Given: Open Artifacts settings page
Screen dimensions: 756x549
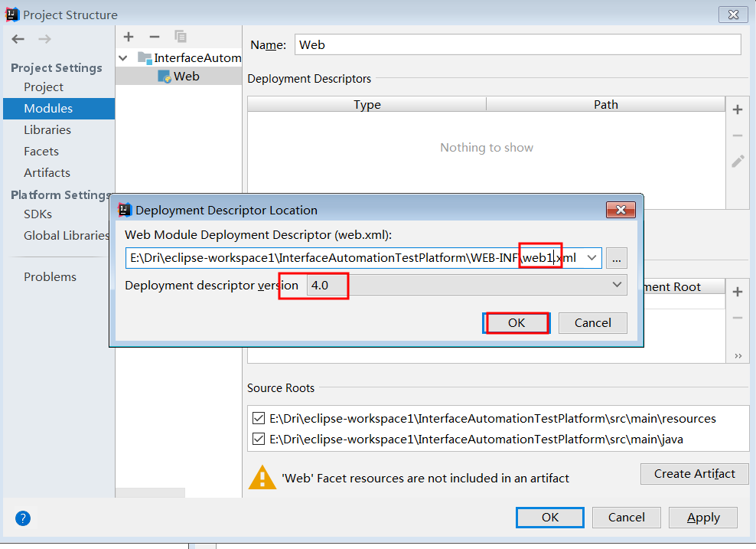Looking at the screenshot, I should (x=47, y=173).
